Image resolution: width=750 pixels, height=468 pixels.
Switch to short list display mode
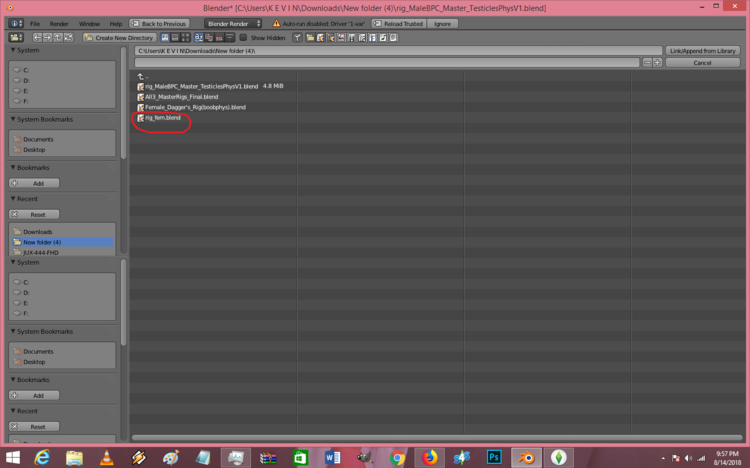[x=165, y=37]
